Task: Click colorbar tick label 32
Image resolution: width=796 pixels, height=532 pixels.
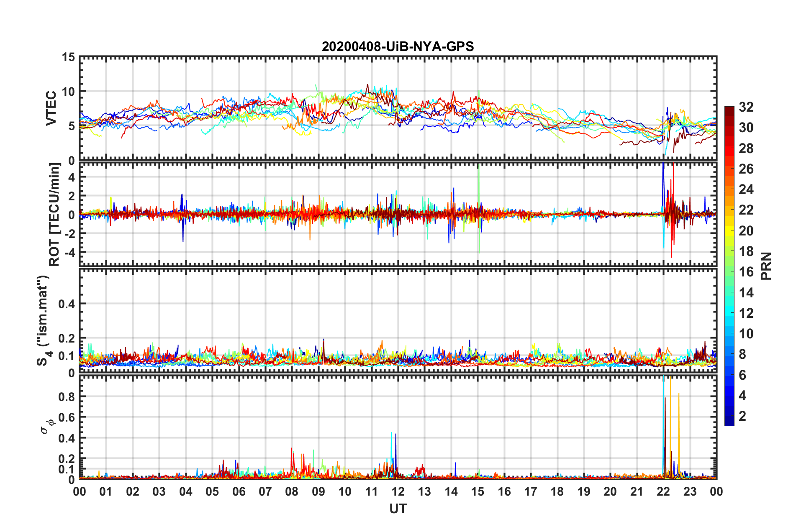Action: (746, 107)
